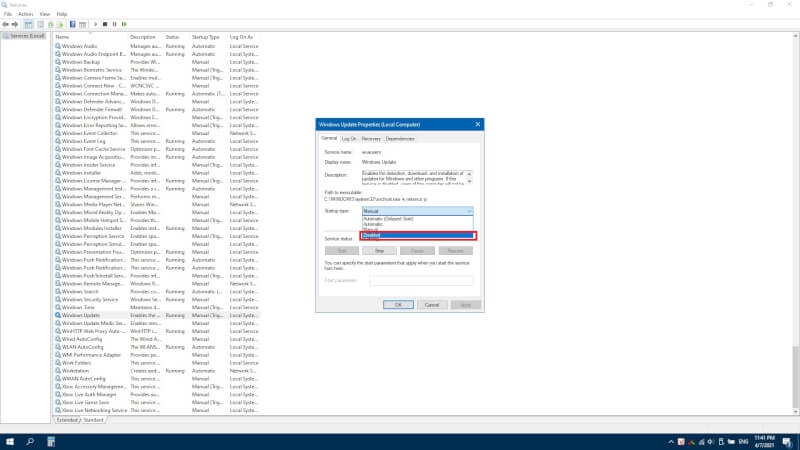
Task: Click the Refresh icon in the toolbar
Action: [51, 24]
